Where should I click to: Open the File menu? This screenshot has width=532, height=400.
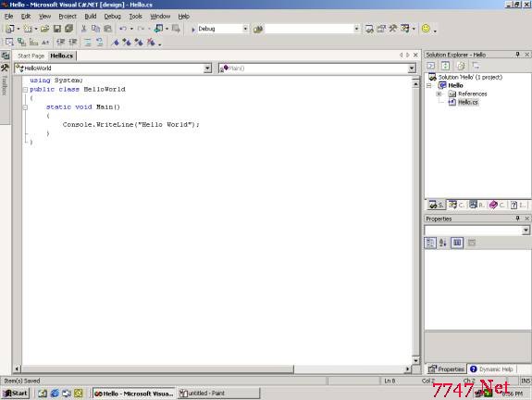[8, 17]
